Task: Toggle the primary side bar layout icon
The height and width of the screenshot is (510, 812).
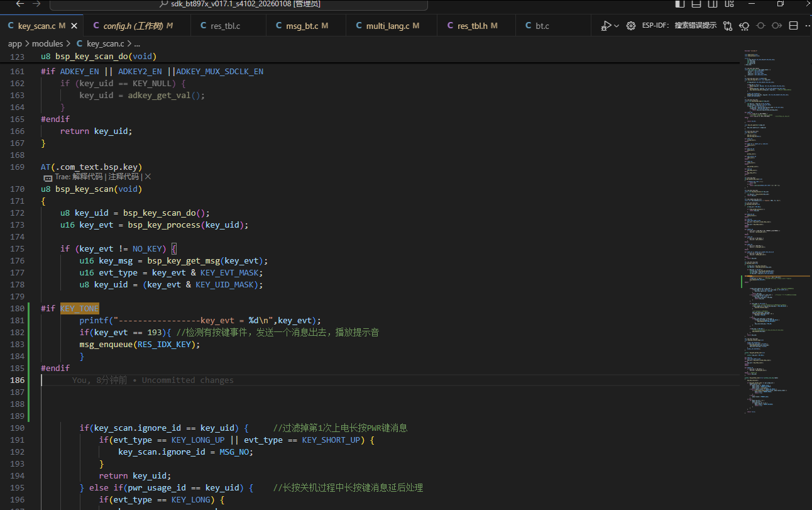Action: click(680, 4)
